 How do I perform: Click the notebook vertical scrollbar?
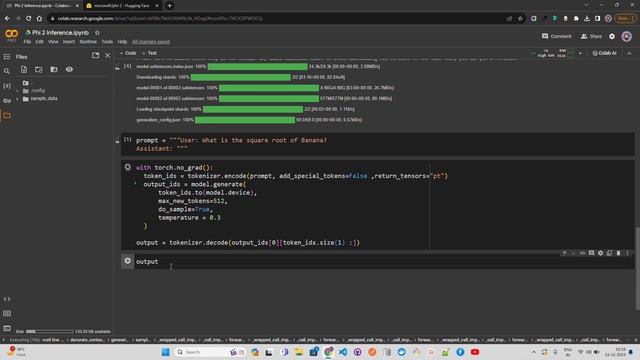pyautogui.click(x=637, y=268)
